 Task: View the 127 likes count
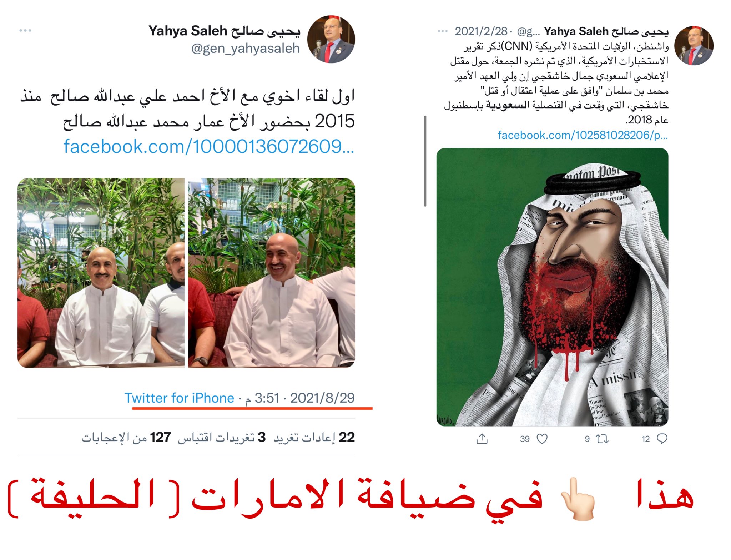(126, 437)
